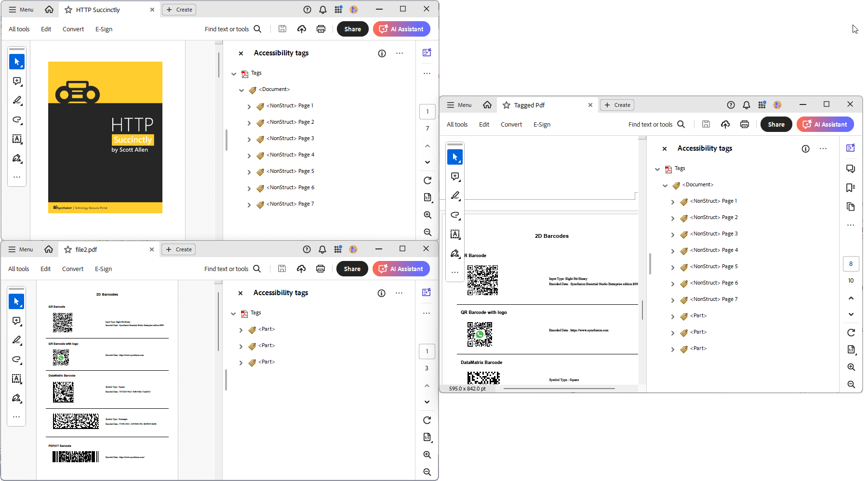
Task: Click Create in Tagged Pdf window
Action: coord(617,105)
